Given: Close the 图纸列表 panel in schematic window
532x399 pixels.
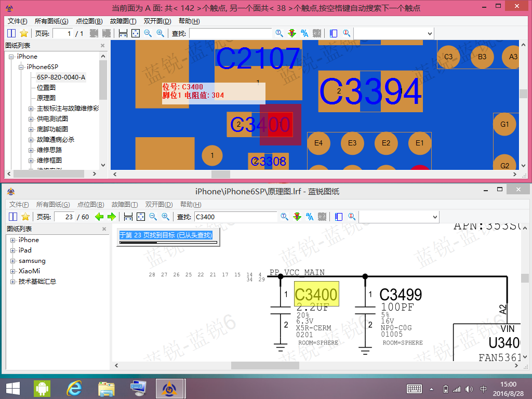Looking at the screenshot, I should 104,229.
